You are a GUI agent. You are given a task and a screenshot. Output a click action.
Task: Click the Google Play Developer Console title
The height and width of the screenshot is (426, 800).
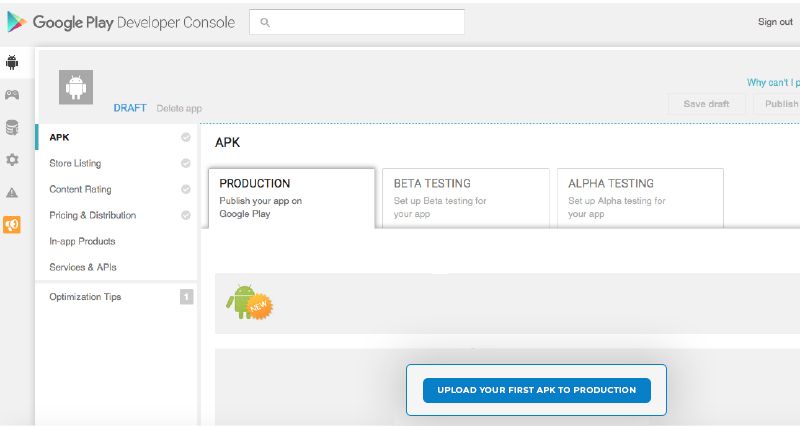click(x=134, y=22)
